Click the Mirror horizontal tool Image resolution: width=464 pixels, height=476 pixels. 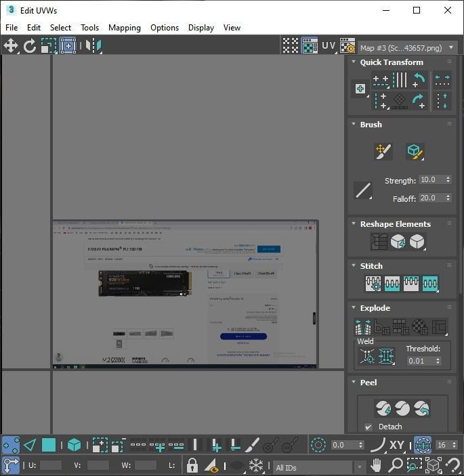93,46
